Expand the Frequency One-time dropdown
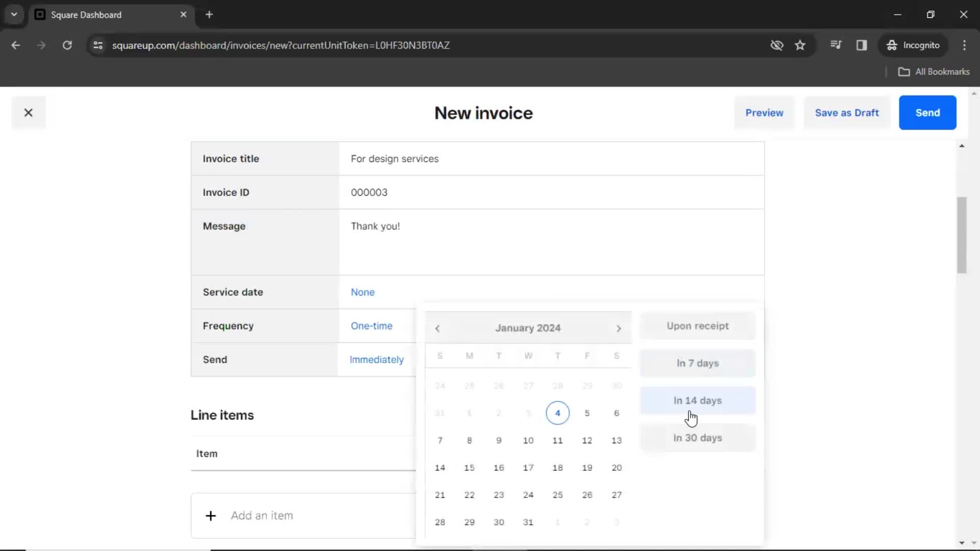Screen dimensions: 980x551 pos(372,325)
